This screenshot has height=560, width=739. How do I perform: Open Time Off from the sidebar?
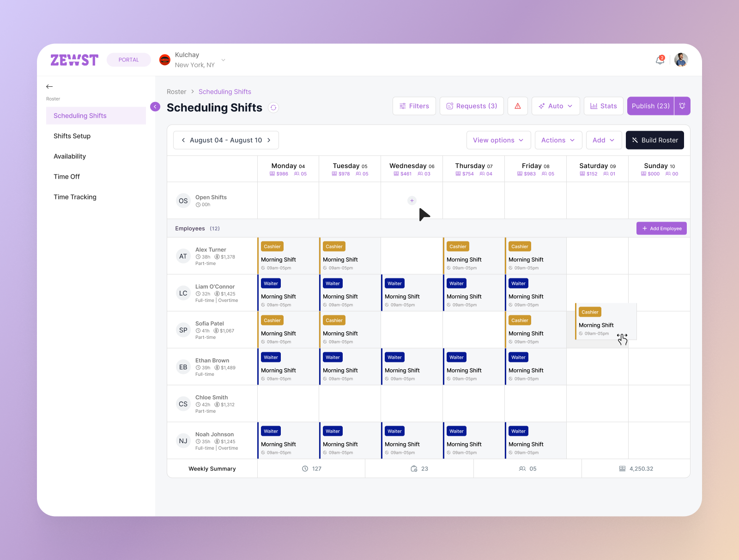67,176
